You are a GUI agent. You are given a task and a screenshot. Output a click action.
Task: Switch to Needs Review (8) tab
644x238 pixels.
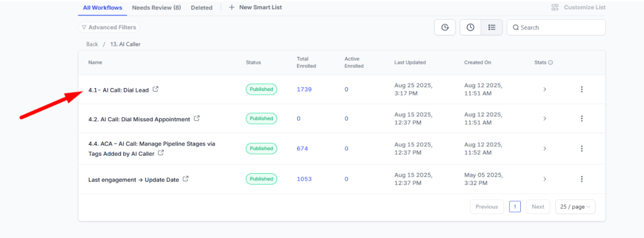(x=156, y=8)
